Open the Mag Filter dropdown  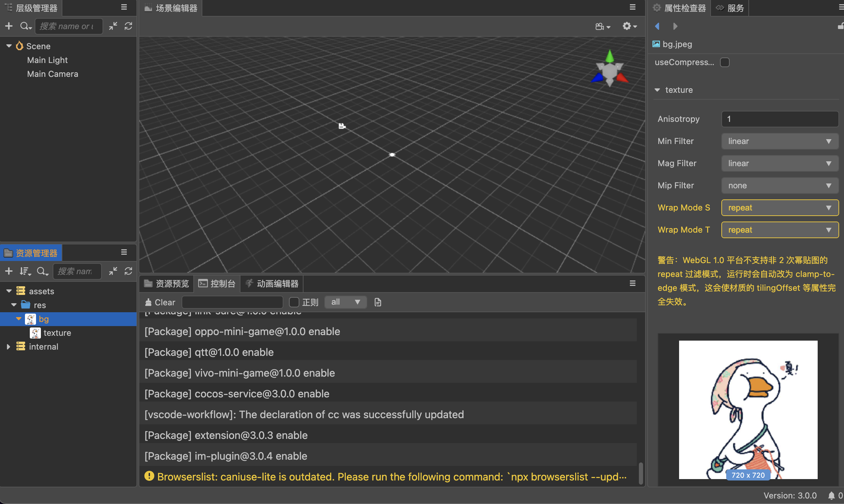(780, 163)
